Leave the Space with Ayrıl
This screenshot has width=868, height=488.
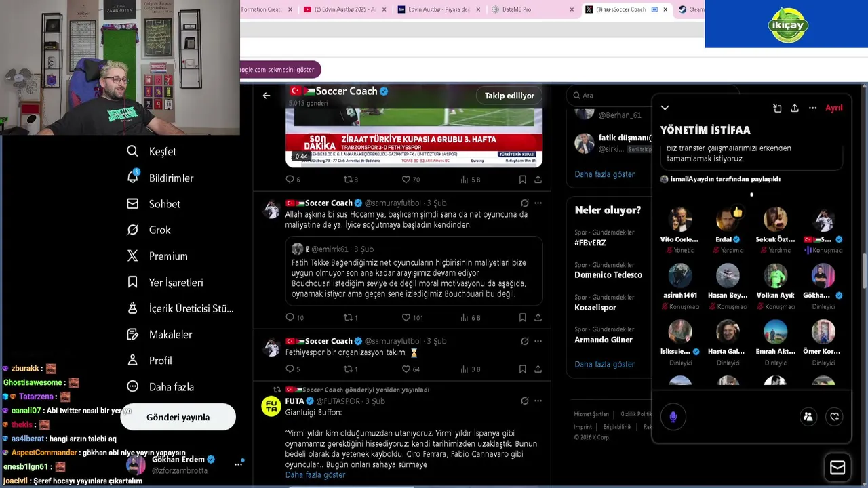[833, 108]
